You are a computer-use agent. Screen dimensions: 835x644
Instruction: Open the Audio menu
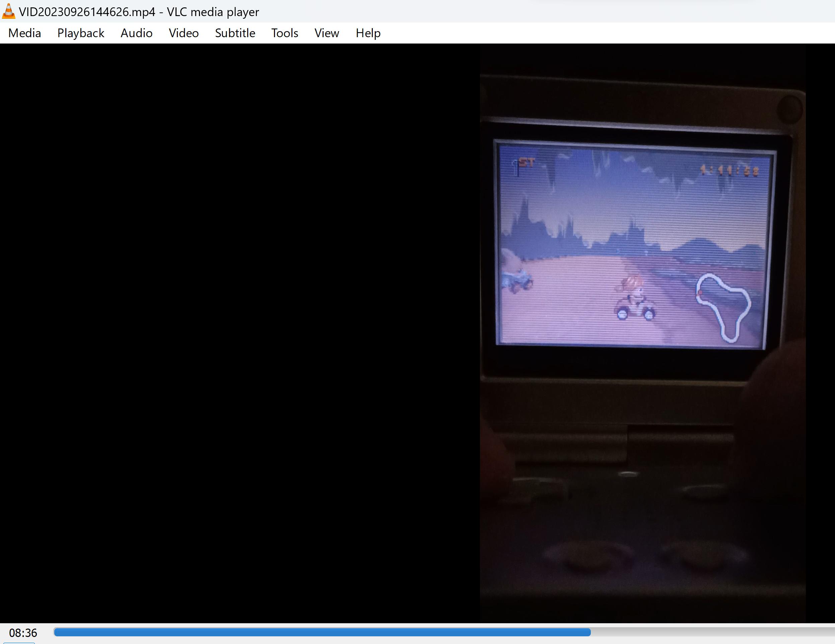click(137, 33)
